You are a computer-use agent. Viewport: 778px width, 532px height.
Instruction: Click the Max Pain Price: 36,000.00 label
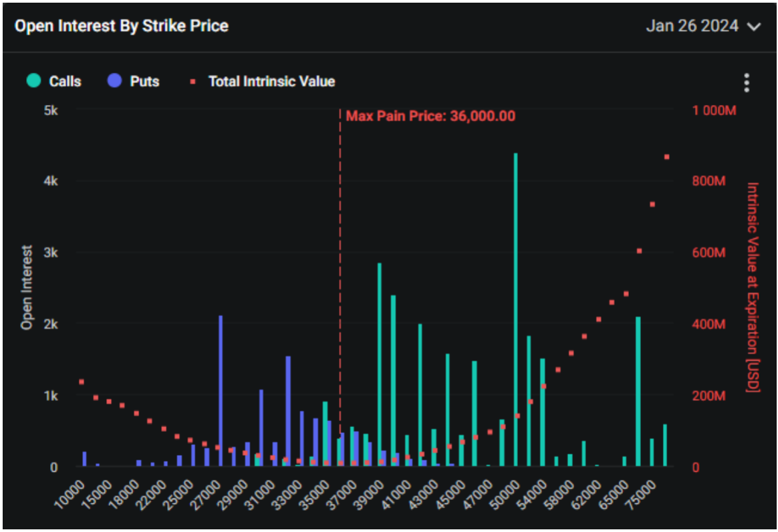tap(430, 116)
